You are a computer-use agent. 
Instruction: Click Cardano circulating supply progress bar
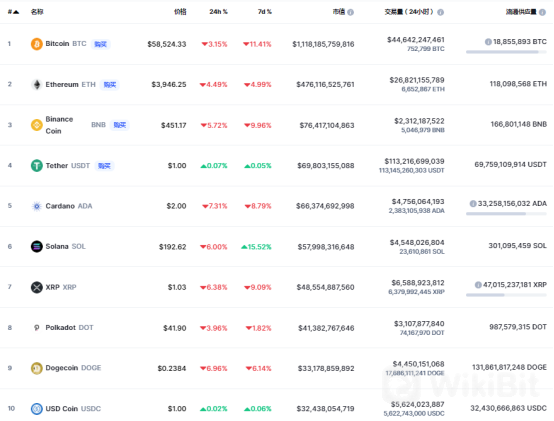[506, 214]
